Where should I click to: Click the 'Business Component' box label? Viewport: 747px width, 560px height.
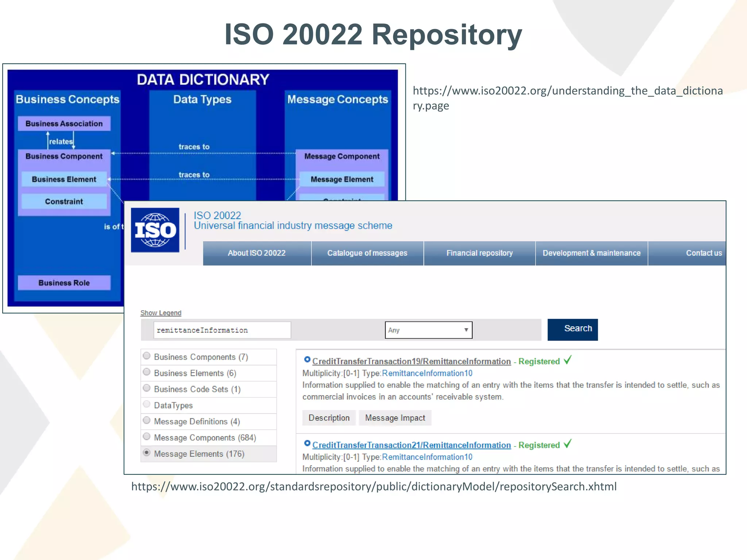[64, 156]
